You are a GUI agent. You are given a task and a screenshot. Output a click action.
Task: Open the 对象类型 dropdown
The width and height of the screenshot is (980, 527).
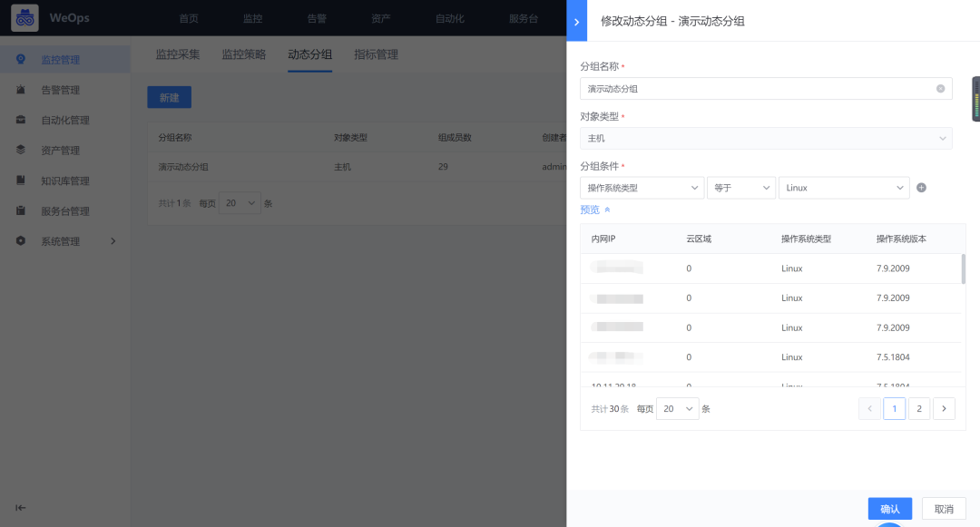766,138
